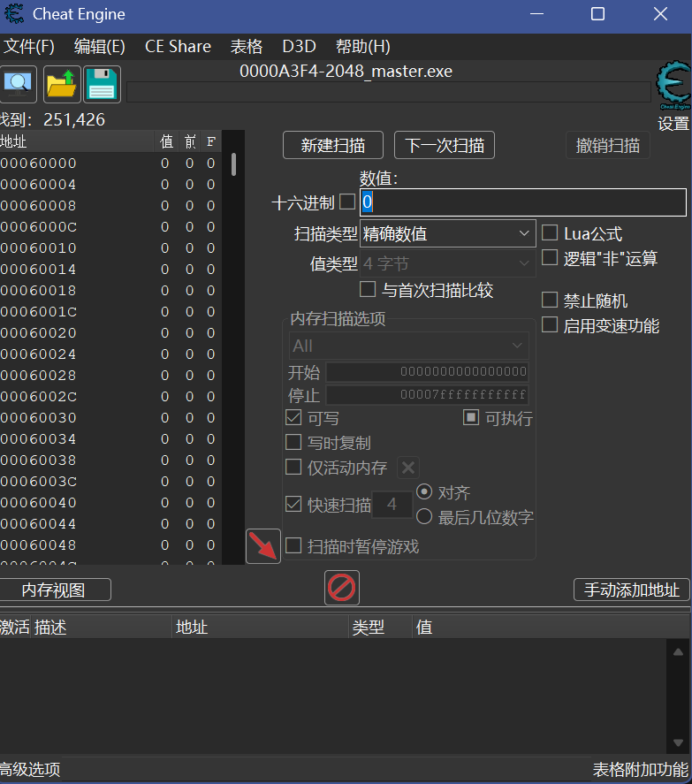Click the X icon beside 仅活动内存
692x784 pixels.
point(407,468)
